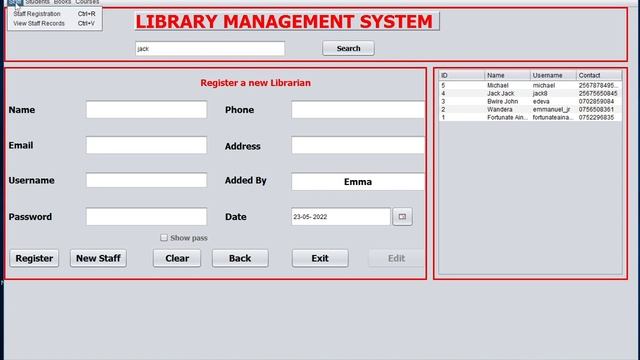Sort table by Name column header
640x360 pixels.
507,76
